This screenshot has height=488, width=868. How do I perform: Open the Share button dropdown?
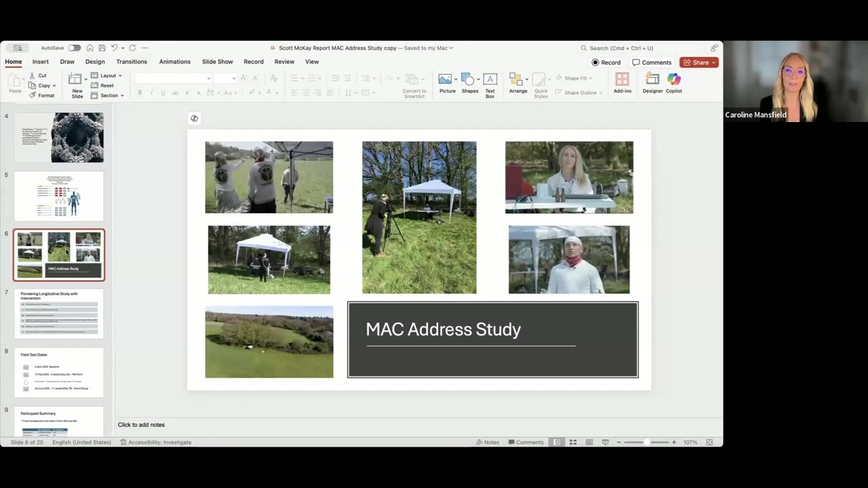[714, 62]
